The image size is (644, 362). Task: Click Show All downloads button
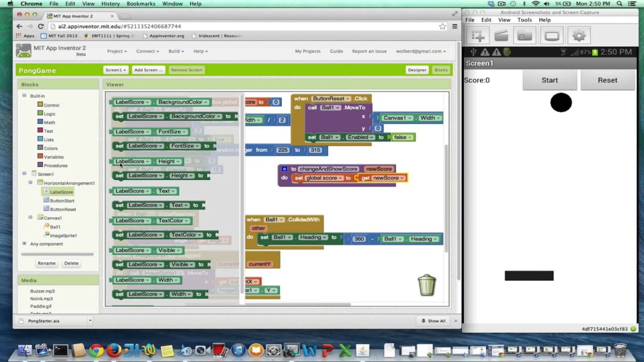[x=433, y=321]
